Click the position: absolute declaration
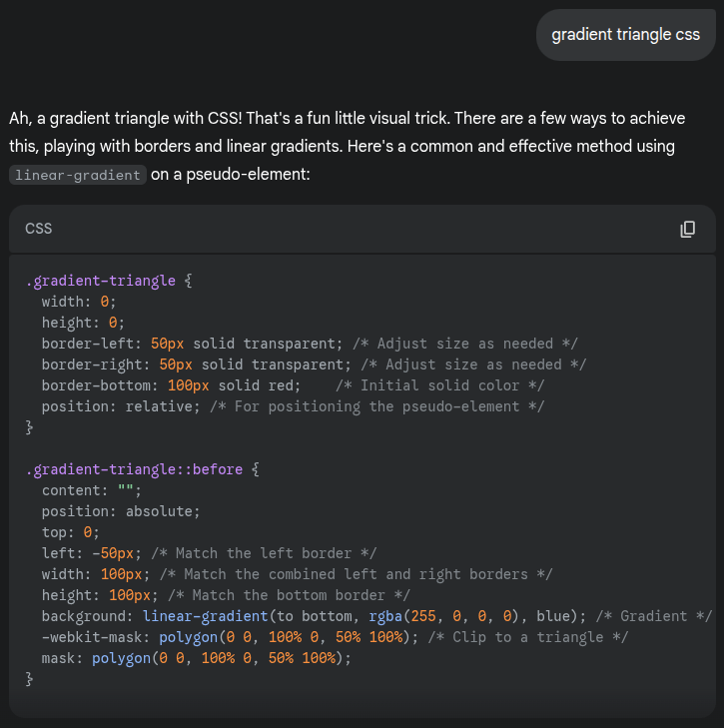 tap(121, 511)
